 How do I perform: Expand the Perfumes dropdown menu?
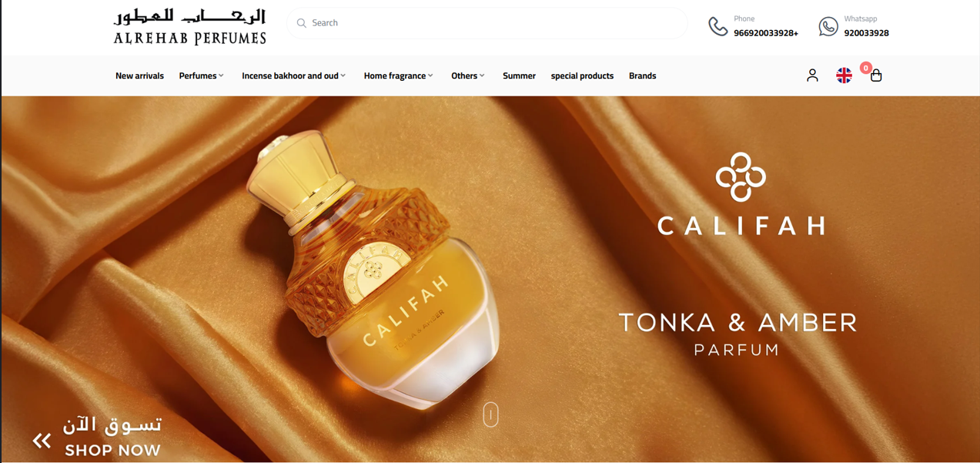[202, 75]
